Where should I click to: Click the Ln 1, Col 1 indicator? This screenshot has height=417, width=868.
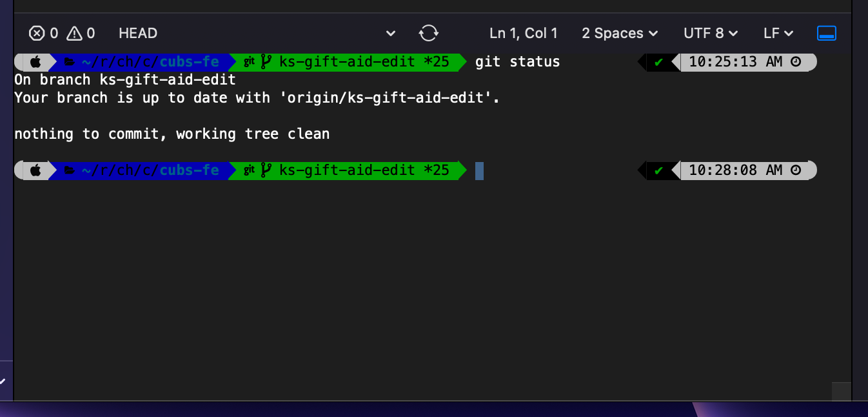523,33
